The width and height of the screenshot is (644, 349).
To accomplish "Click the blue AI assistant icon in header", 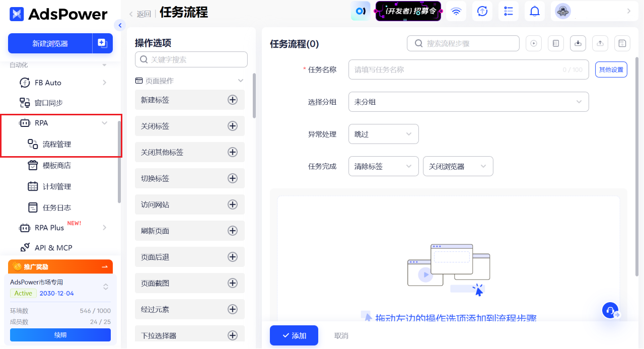I will tap(361, 11).
